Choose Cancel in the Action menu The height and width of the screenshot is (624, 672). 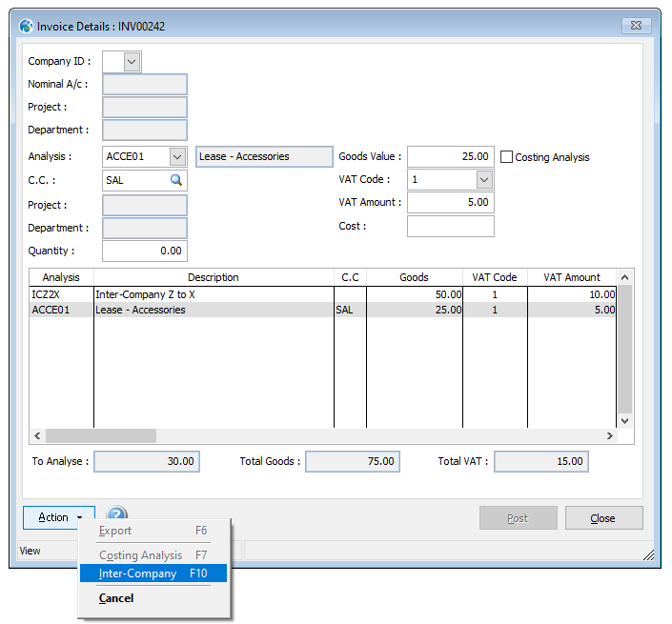coord(153,598)
